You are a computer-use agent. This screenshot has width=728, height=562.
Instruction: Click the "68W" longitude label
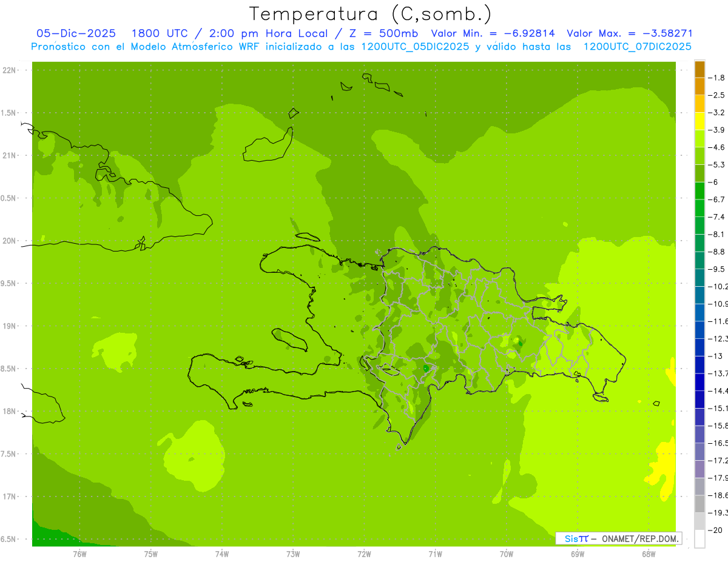[x=649, y=554]
